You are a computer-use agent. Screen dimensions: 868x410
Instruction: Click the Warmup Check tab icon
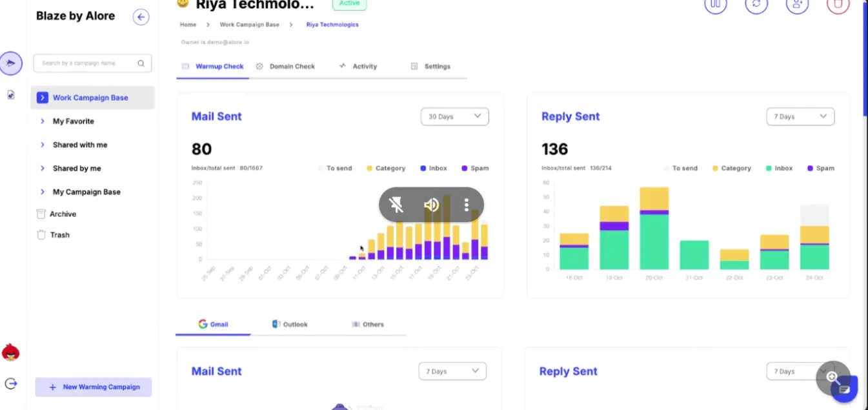pyautogui.click(x=185, y=67)
